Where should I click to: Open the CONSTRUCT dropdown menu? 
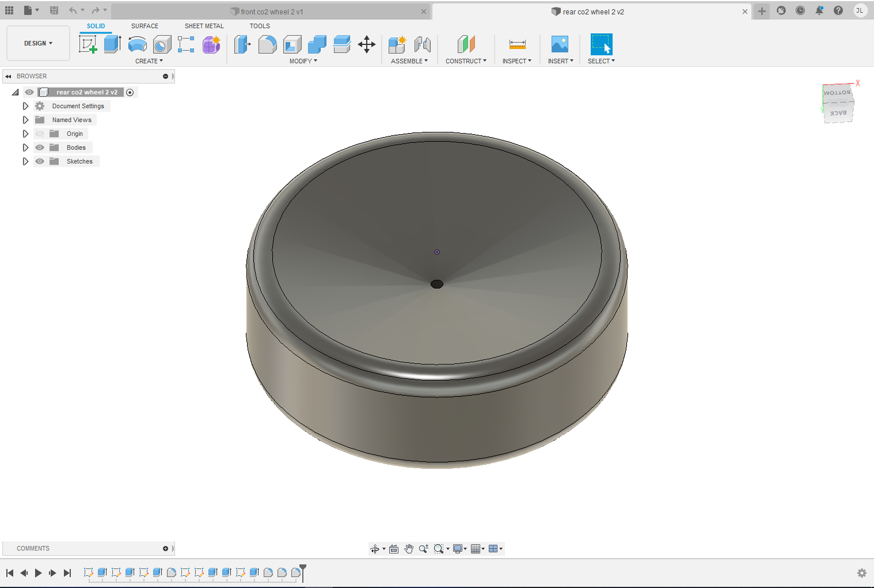pyautogui.click(x=466, y=61)
